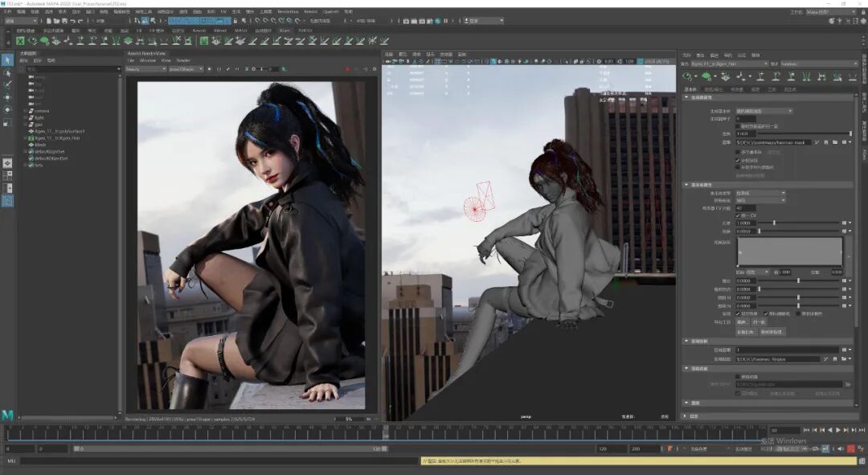Open Renderbus menu in main menu bar

pyautogui.click(x=288, y=11)
